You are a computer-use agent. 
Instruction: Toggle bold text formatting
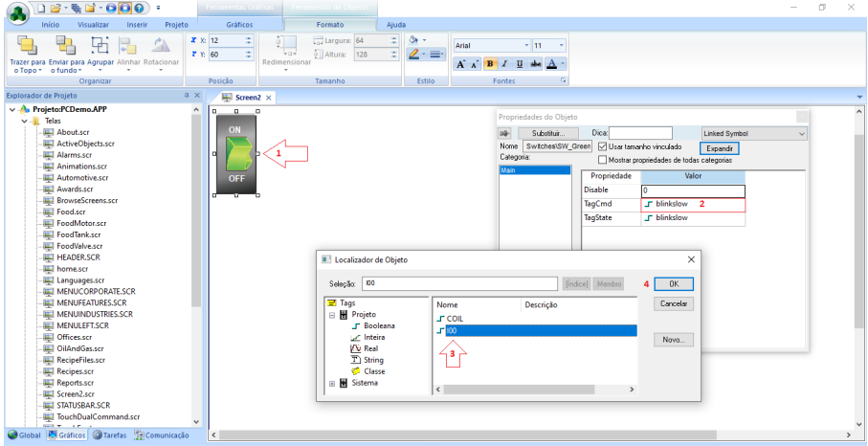(x=490, y=64)
